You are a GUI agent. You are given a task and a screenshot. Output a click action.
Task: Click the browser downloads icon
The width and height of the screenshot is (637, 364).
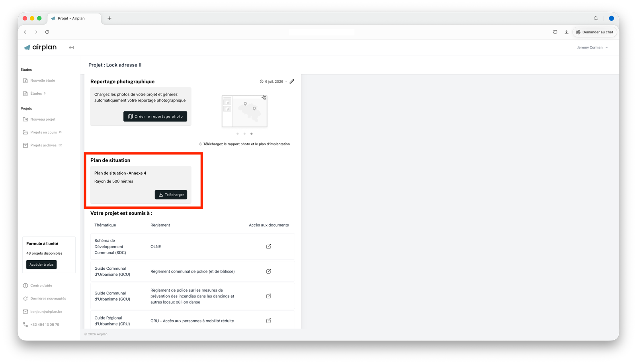point(567,32)
